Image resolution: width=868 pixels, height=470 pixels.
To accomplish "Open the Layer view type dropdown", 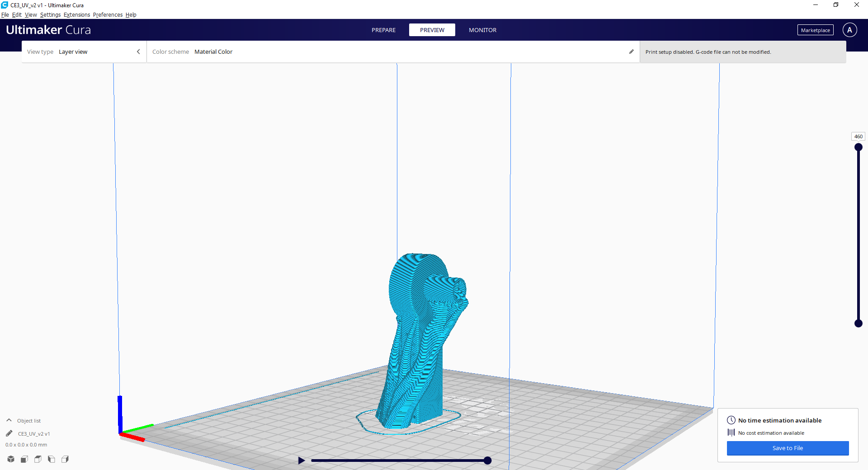I will click(x=84, y=52).
